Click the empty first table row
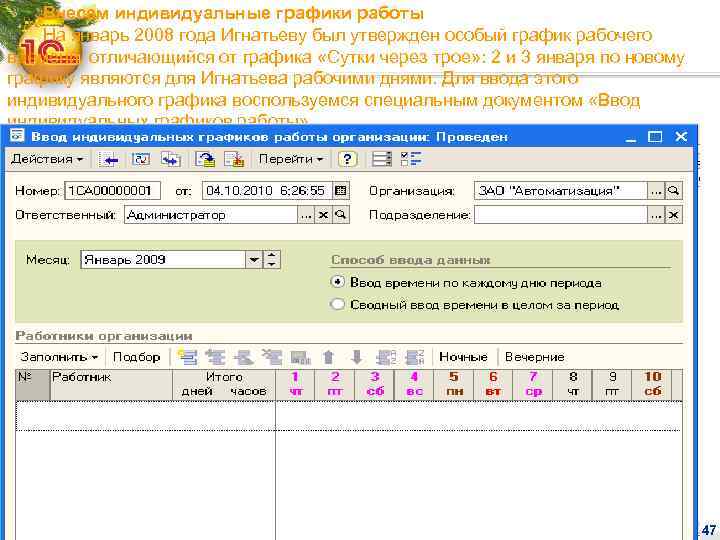Viewport: 720px width, 540px height. [x=349, y=416]
